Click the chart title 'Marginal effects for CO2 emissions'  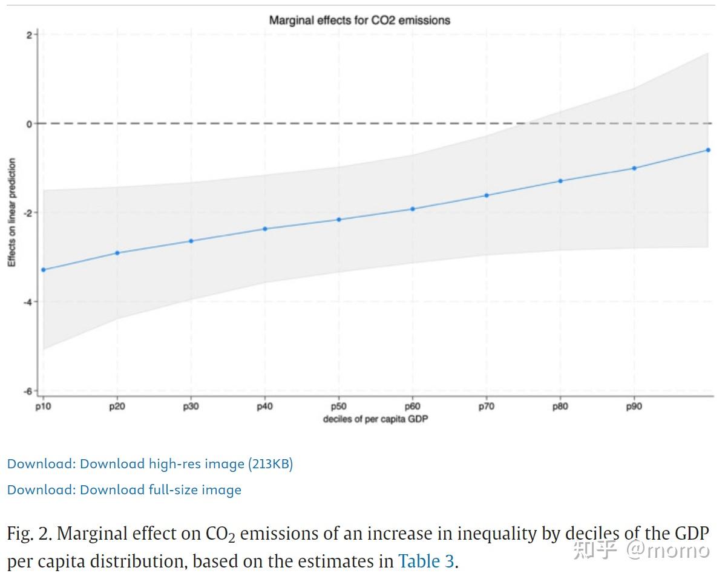359,21
